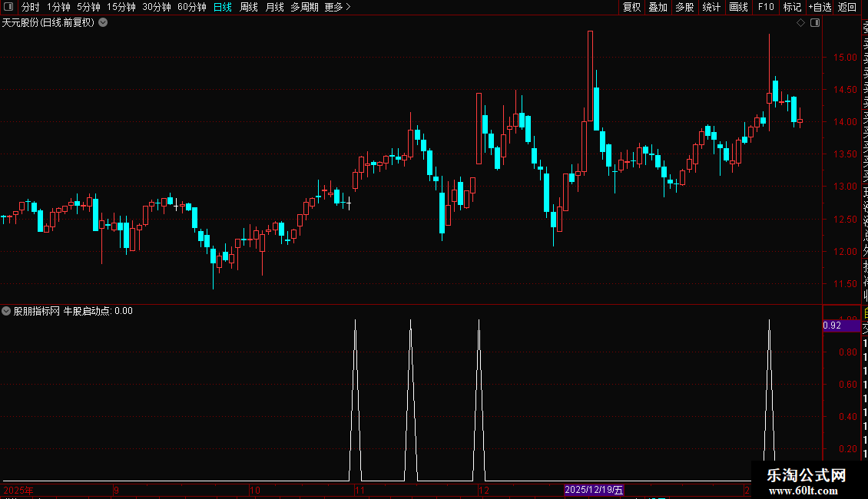Click the 2025/12/19/五 date marker
The height and width of the screenshot is (499, 868).
coord(594,490)
